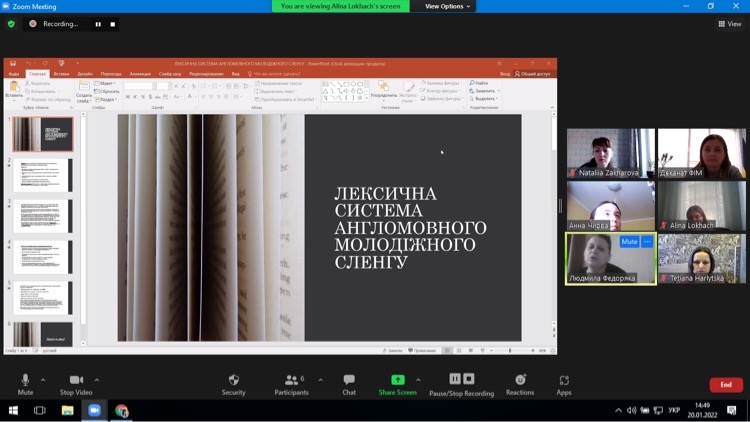Click the green encryption shield icon

tap(12, 24)
